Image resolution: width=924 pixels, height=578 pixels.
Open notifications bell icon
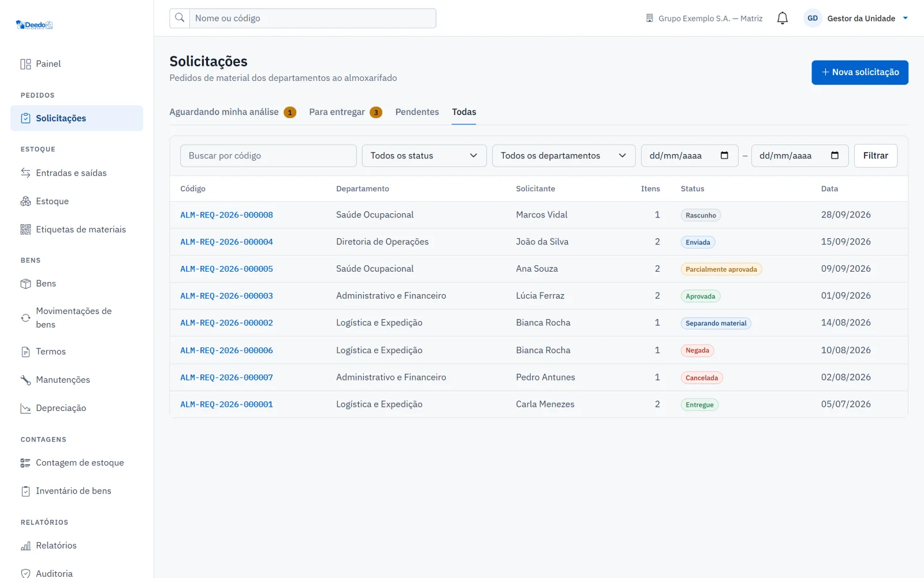[783, 18]
